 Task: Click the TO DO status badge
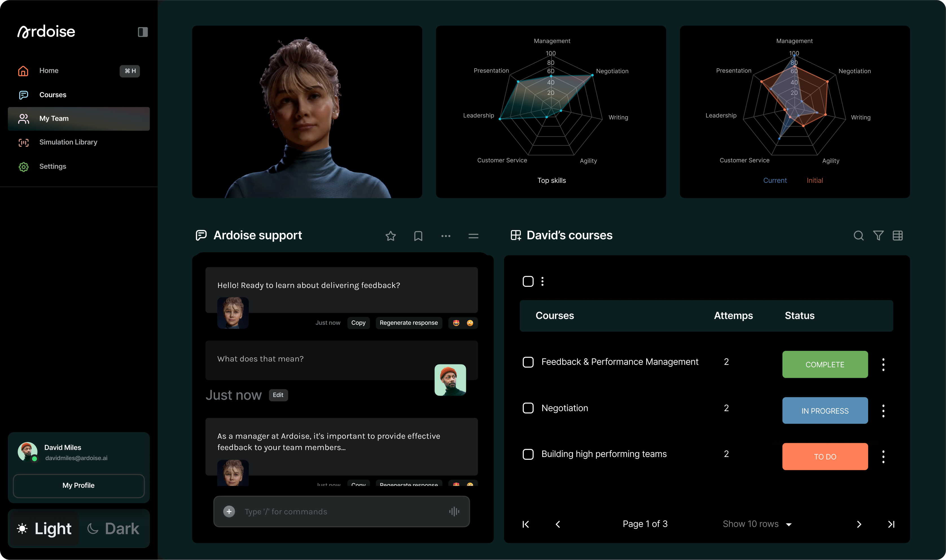tap(825, 457)
